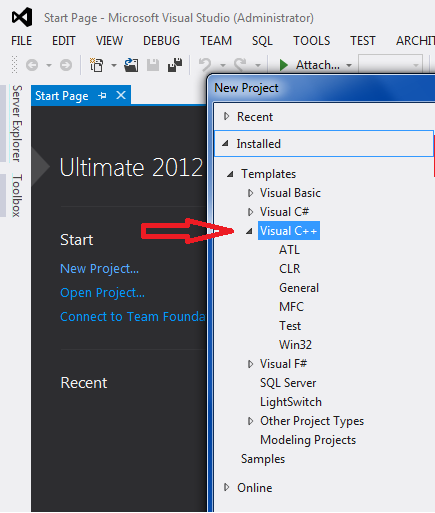Image resolution: width=435 pixels, height=513 pixels.
Task: Collapse the Installed section
Action: click(226, 144)
